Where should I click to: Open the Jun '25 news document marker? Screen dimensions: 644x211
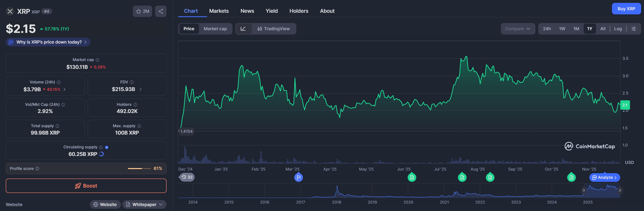coord(412,177)
